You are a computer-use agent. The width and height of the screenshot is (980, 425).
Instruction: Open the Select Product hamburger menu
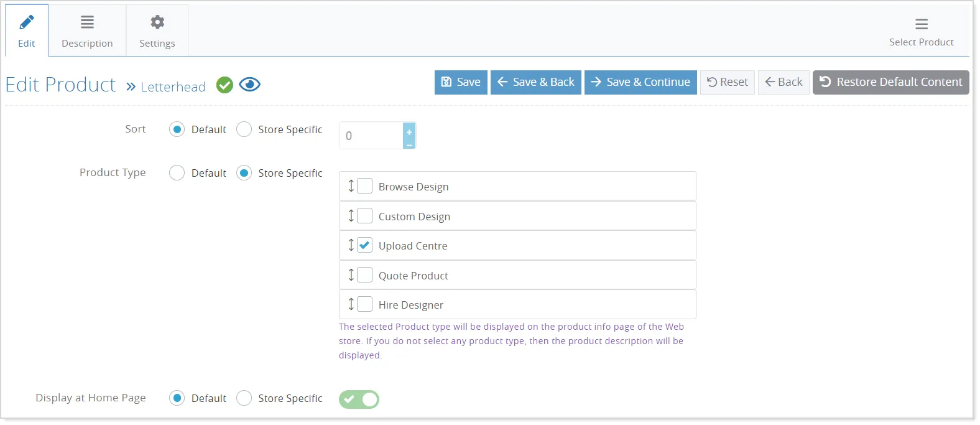(x=921, y=24)
